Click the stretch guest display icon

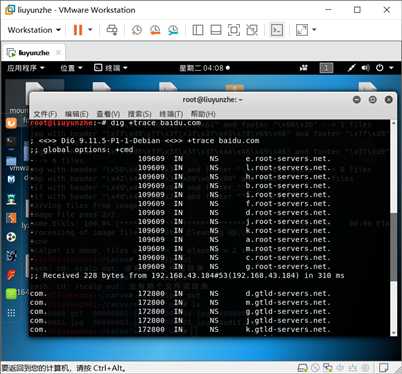(x=302, y=30)
